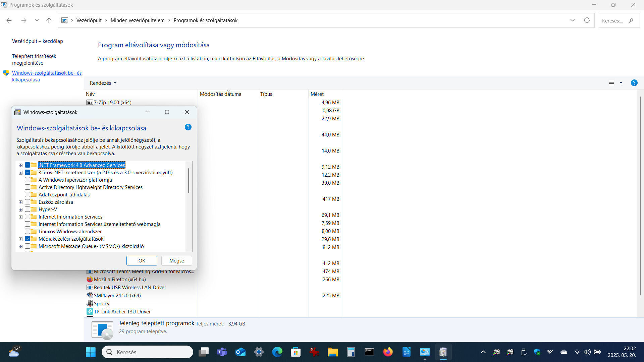644x362 pixels.
Task: Open Calculator from taskbar
Action: click(351, 352)
